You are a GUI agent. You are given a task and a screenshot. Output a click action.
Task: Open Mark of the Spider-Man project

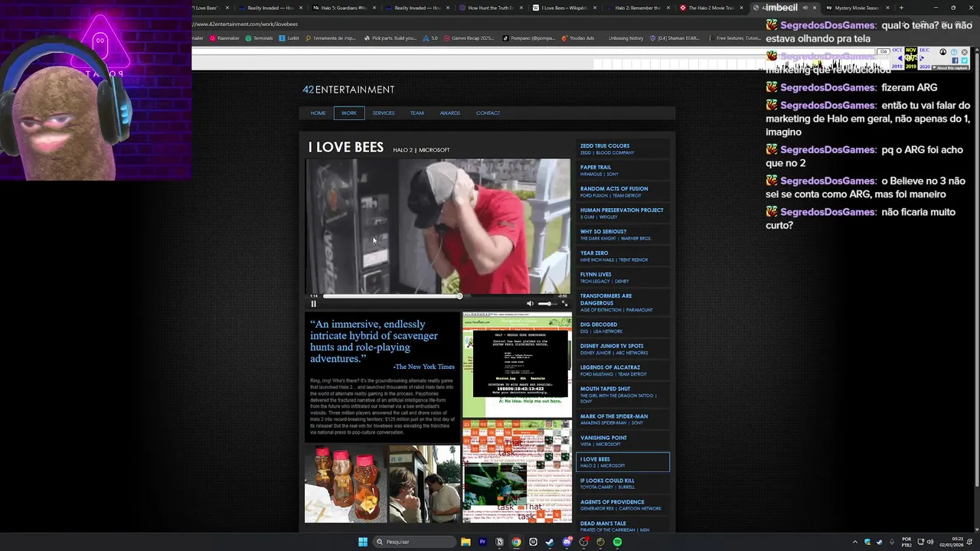pyautogui.click(x=622, y=419)
